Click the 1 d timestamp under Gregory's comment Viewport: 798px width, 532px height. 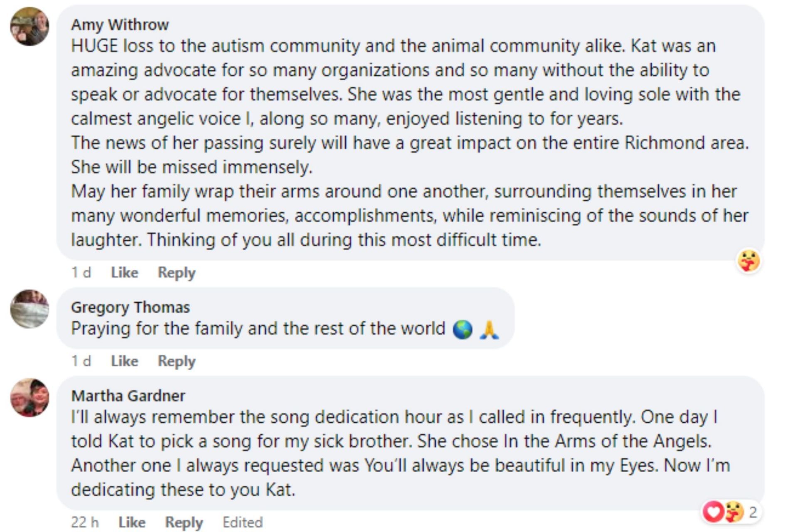pos(81,361)
